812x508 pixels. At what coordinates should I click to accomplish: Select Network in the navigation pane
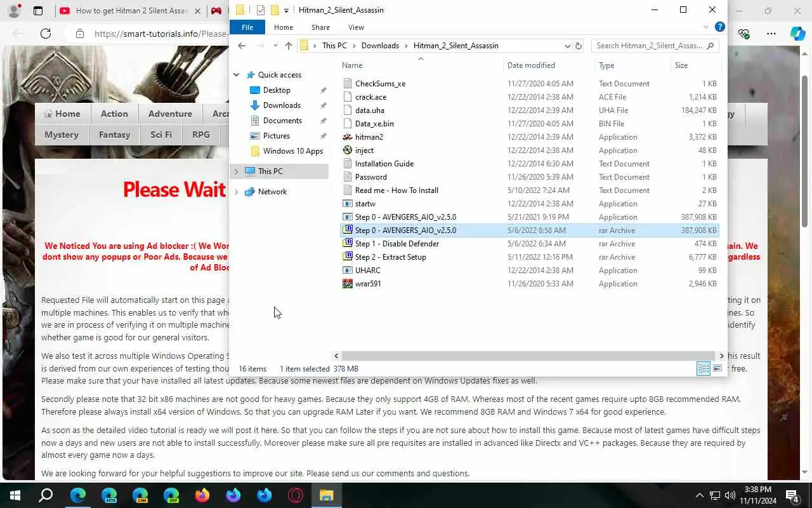272,192
